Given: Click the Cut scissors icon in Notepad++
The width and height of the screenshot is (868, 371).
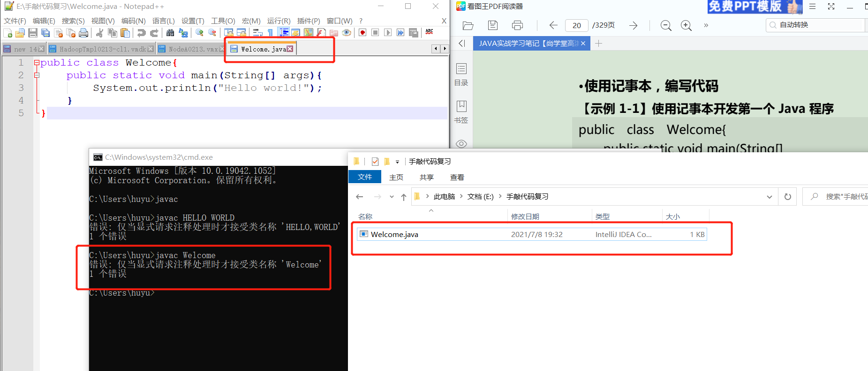Looking at the screenshot, I should pyautogui.click(x=99, y=32).
